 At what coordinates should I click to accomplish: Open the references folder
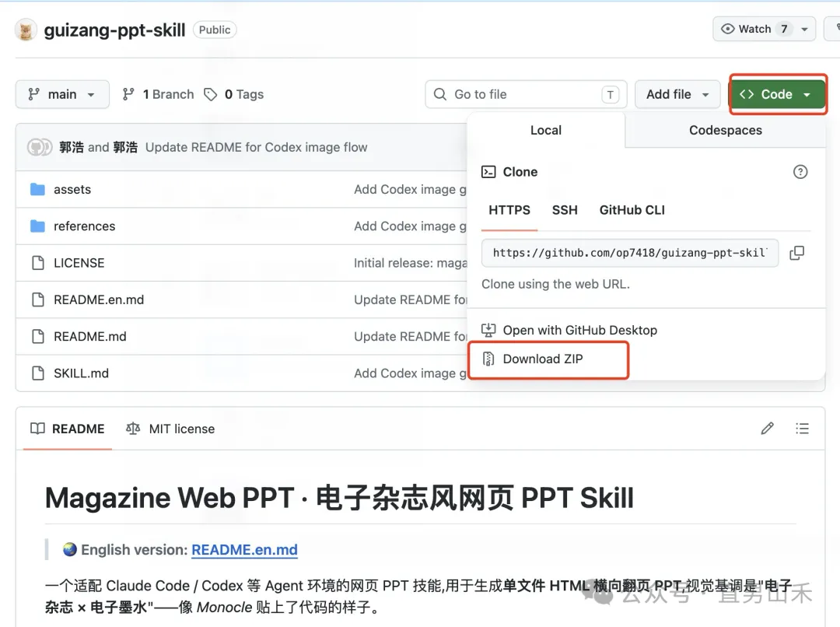[84, 226]
